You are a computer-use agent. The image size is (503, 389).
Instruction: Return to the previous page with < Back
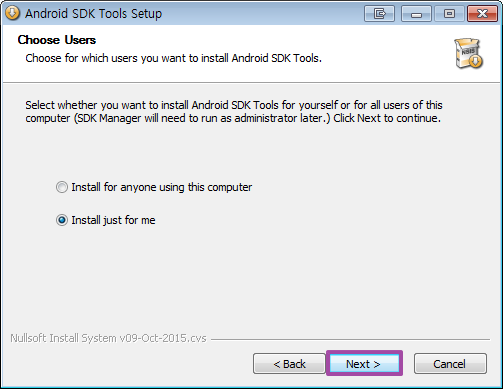289,364
